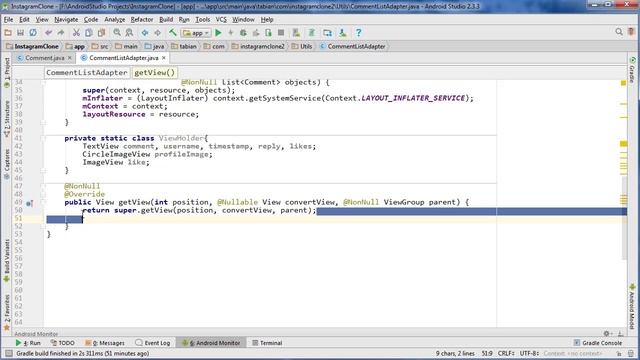Click the getView() method breadcrumb
Screen dimensions: 640x360
(x=155, y=73)
